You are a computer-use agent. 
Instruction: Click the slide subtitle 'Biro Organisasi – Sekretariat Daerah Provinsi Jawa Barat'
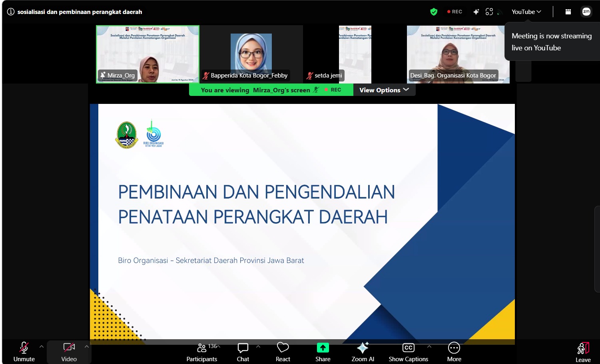pos(211,261)
